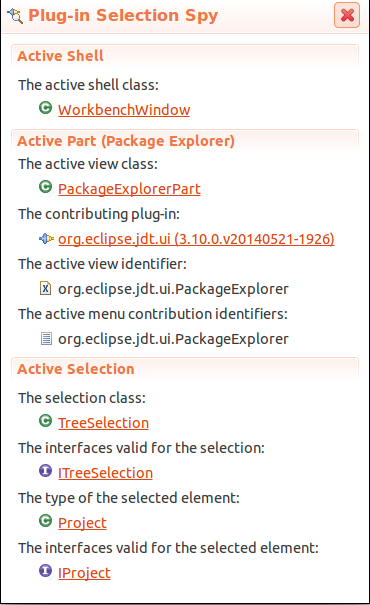Collapse the Active Part (Package Explorer) section
Screen dimensions: 370x605
coord(126,141)
